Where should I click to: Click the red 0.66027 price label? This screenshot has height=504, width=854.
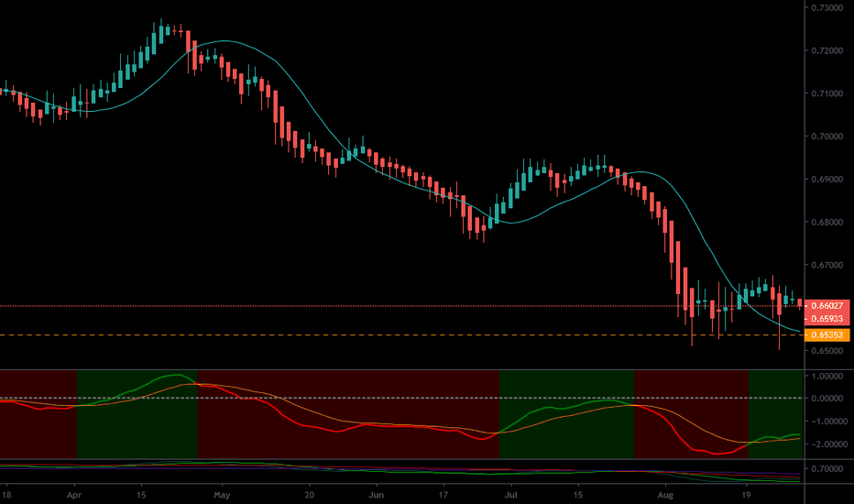pos(827,306)
